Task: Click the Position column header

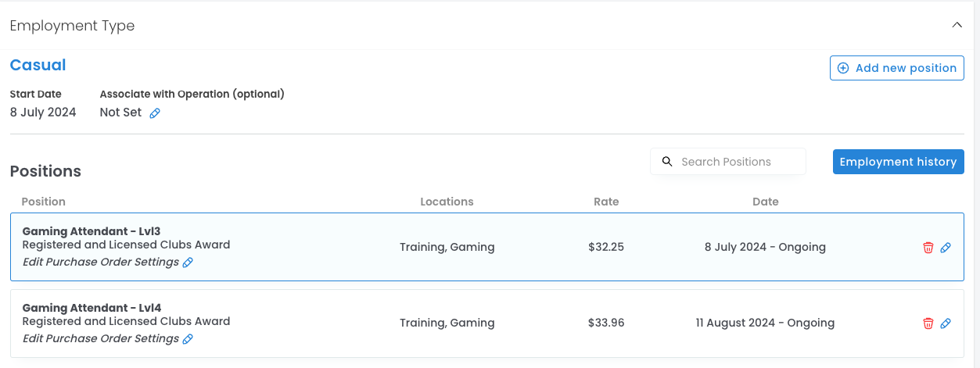Action: point(44,202)
